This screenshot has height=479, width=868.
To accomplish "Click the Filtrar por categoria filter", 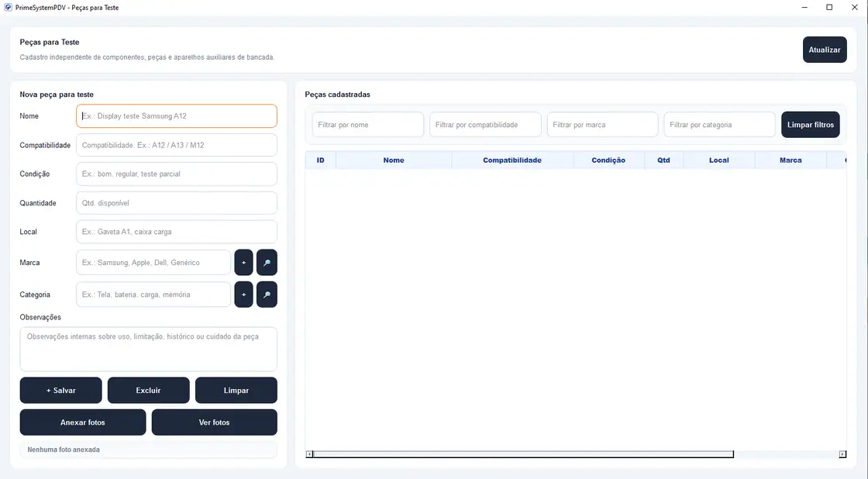I will coord(720,125).
